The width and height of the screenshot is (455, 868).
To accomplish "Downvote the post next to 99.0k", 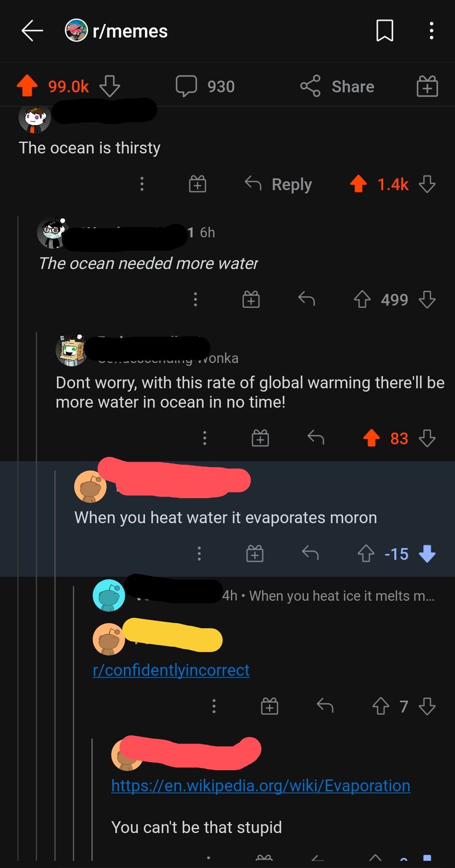I will click(110, 86).
